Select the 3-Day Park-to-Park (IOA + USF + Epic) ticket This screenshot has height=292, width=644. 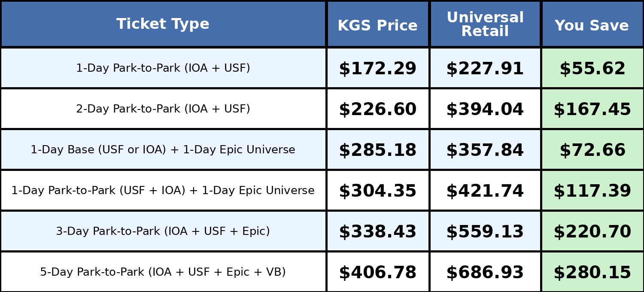[163, 231]
